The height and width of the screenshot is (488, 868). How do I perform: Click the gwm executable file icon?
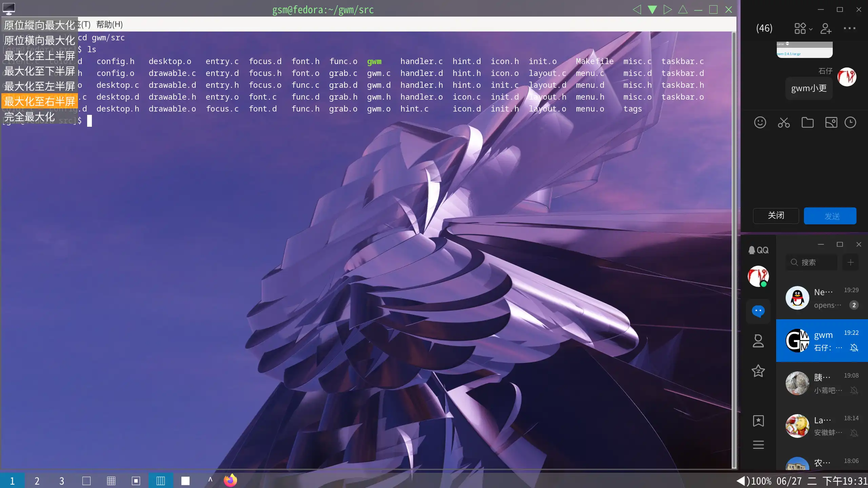(374, 61)
